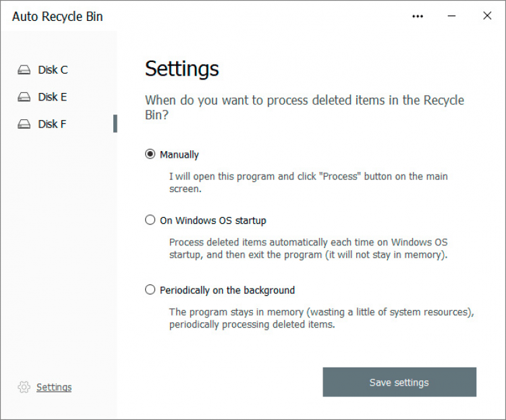Choose the Periodically on the background radio button
This screenshot has height=420, width=506.
point(150,290)
